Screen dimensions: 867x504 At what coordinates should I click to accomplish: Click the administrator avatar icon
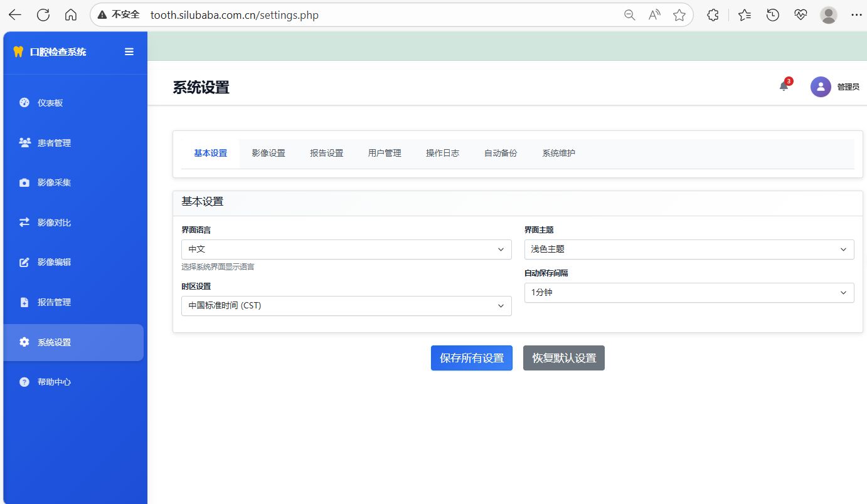tap(821, 87)
